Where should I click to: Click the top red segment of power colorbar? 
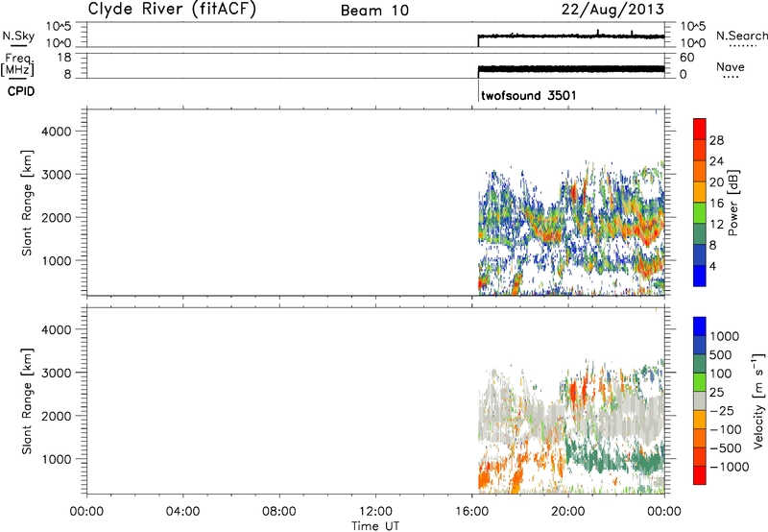click(x=700, y=130)
